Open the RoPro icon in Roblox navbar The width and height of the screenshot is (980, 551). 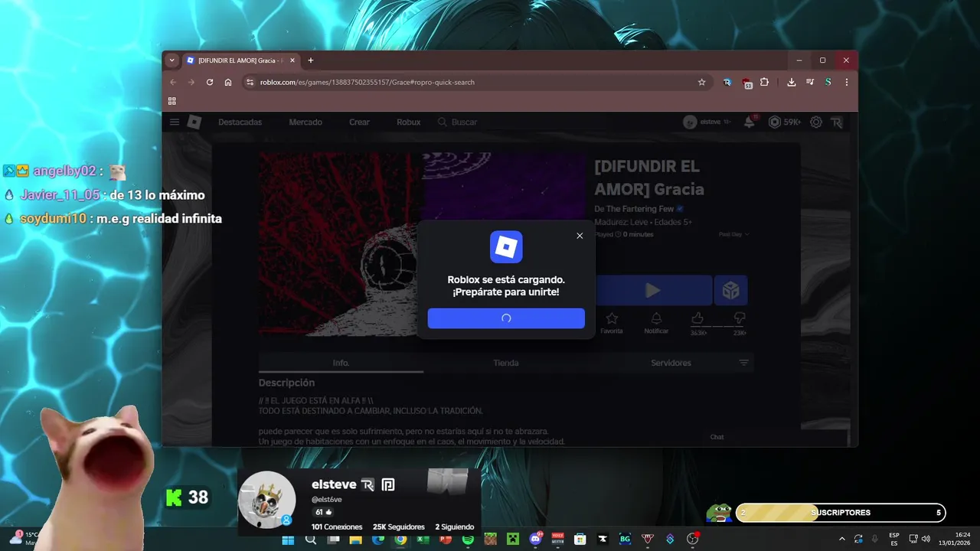click(836, 122)
